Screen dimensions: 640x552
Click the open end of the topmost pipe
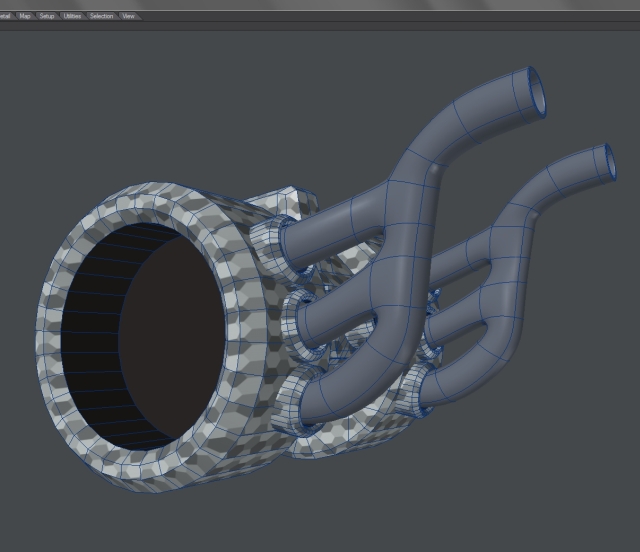[x=535, y=89]
